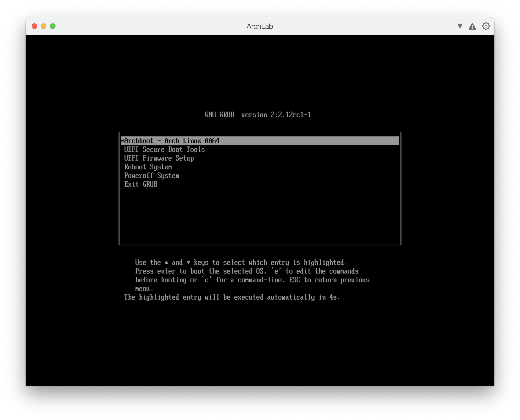This screenshot has height=420, width=520.
Task: Click the asterisk marker beside Archboot entry
Action: coord(122,141)
